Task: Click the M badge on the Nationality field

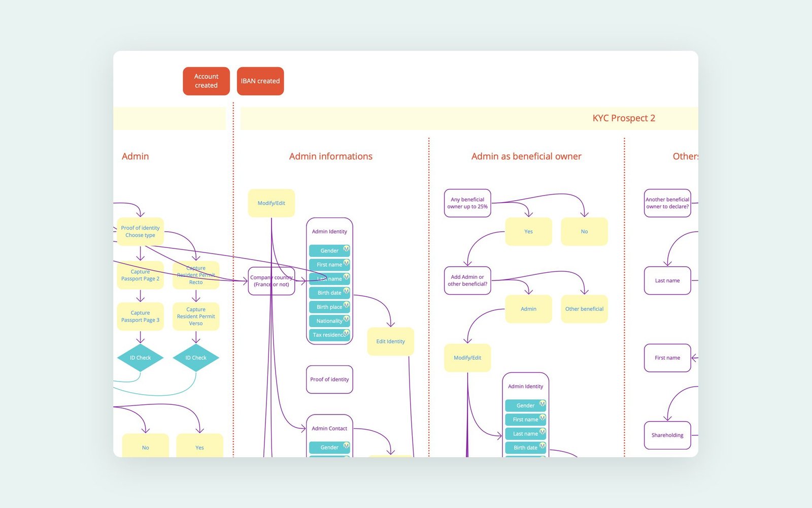Action: [x=346, y=319]
